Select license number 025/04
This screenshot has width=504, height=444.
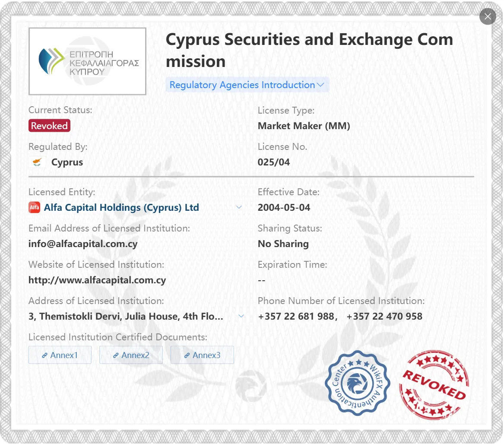point(273,162)
